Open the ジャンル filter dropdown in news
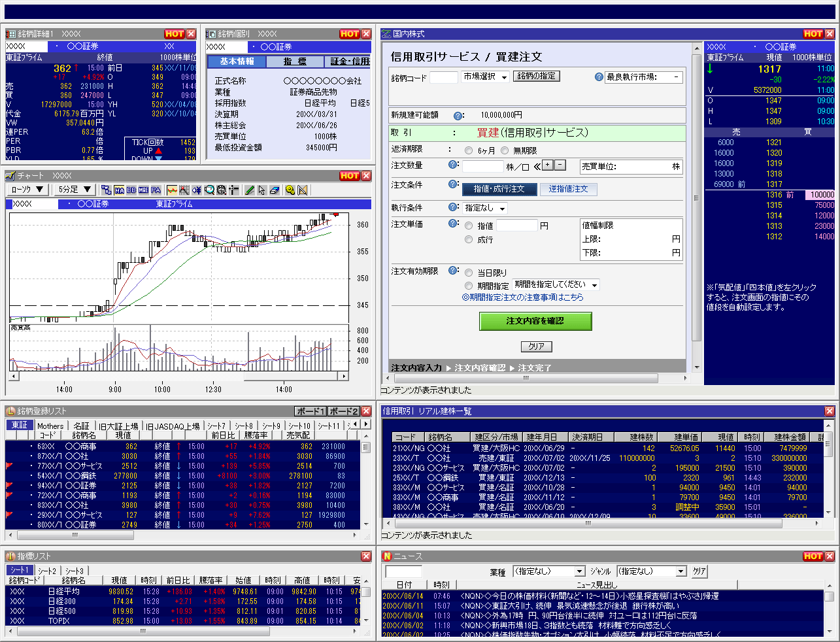The width and height of the screenshot is (840, 642). pyautogui.click(x=651, y=571)
